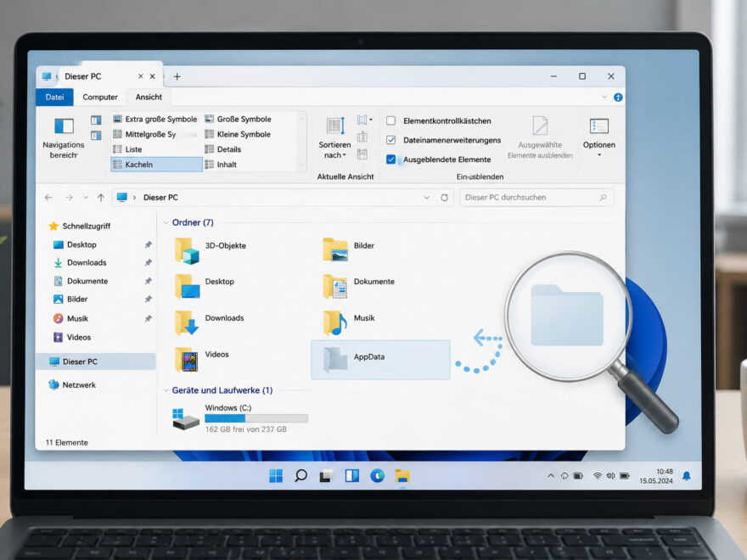This screenshot has width=747, height=560.
Task: Uncheck Ausgeblendete Elemente checkbox
Action: [391, 159]
